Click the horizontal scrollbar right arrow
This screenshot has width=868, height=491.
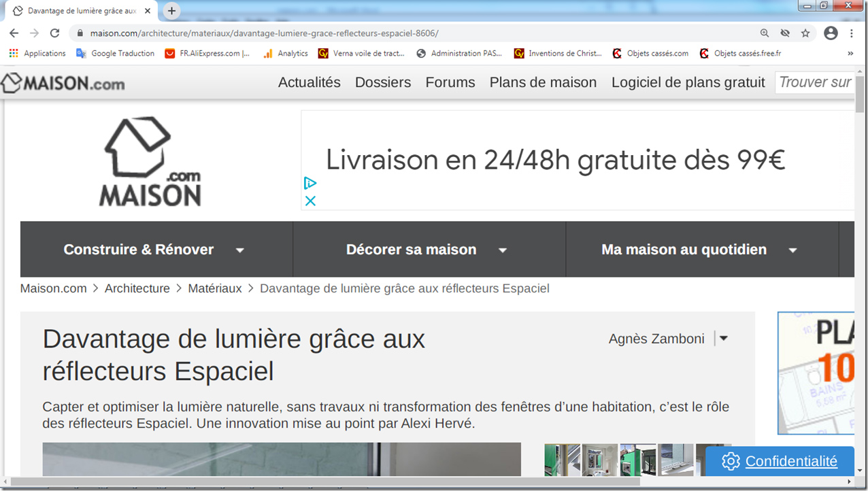(x=850, y=482)
